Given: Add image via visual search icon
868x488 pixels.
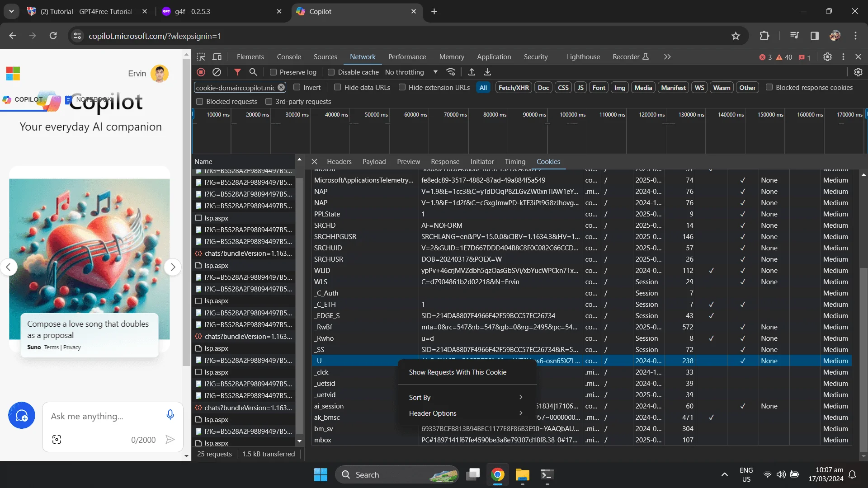Looking at the screenshot, I should 57,440.
